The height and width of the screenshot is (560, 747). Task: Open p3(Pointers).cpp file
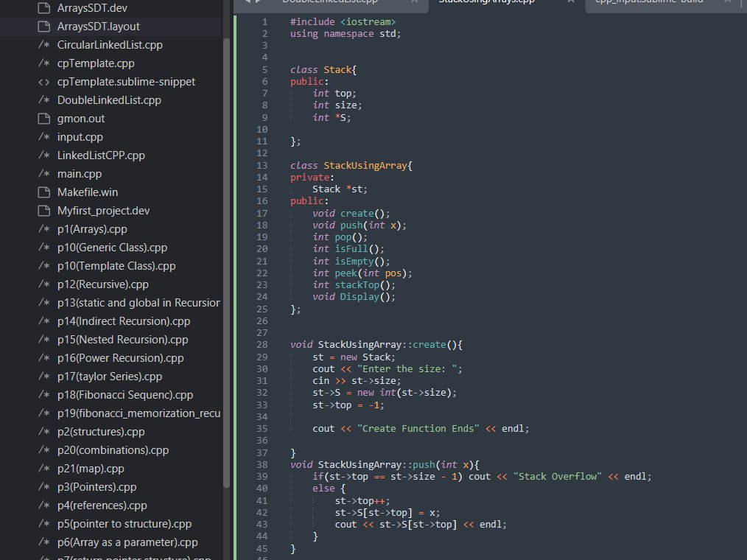coord(97,487)
